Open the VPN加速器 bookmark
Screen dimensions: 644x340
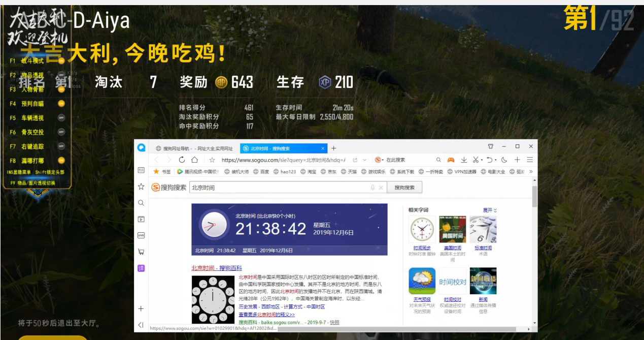click(462, 172)
